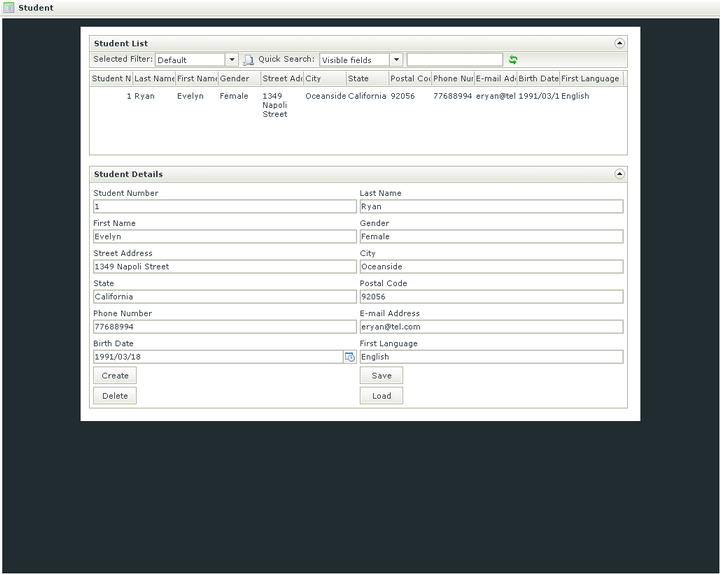Click the Street Address input field
The height and width of the screenshot is (574, 720).
click(x=225, y=266)
